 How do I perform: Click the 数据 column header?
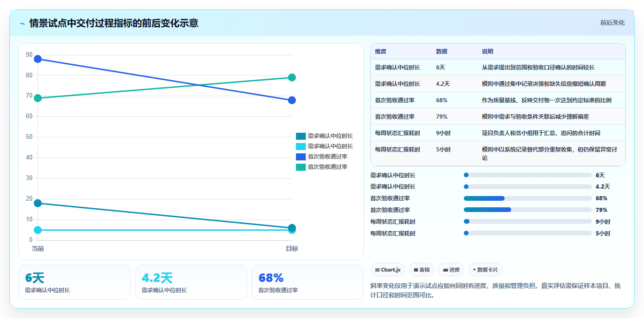pos(442,52)
